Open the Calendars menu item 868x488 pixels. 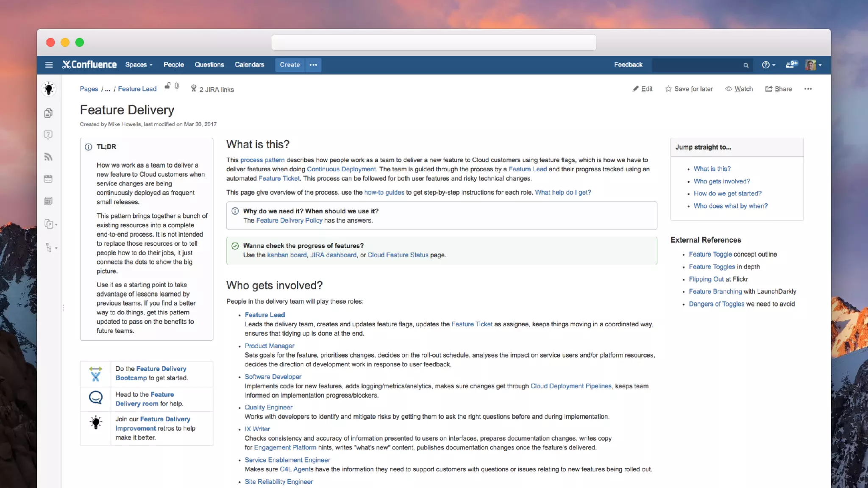(249, 65)
